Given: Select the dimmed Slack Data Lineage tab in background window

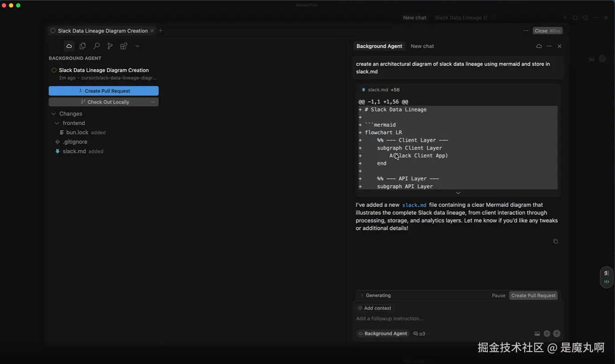Looking at the screenshot, I should 461,18.
